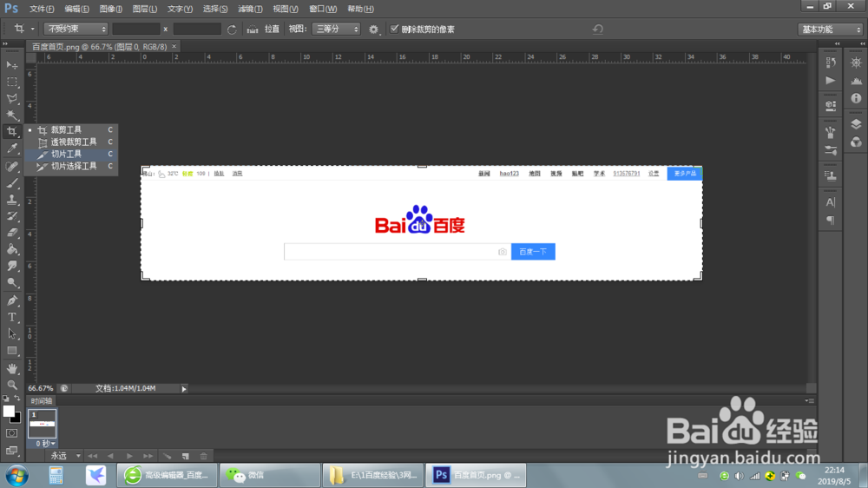The height and width of the screenshot is (488, 868).
Task: Select the Paint Bucket tool
Action: pos(11,249)
